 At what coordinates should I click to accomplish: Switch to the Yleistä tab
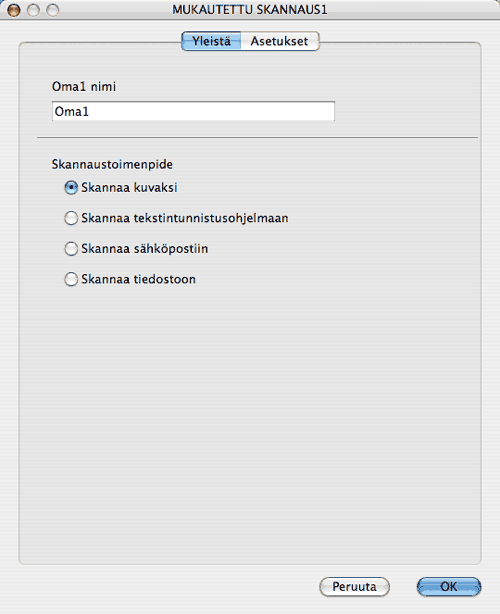211,41
